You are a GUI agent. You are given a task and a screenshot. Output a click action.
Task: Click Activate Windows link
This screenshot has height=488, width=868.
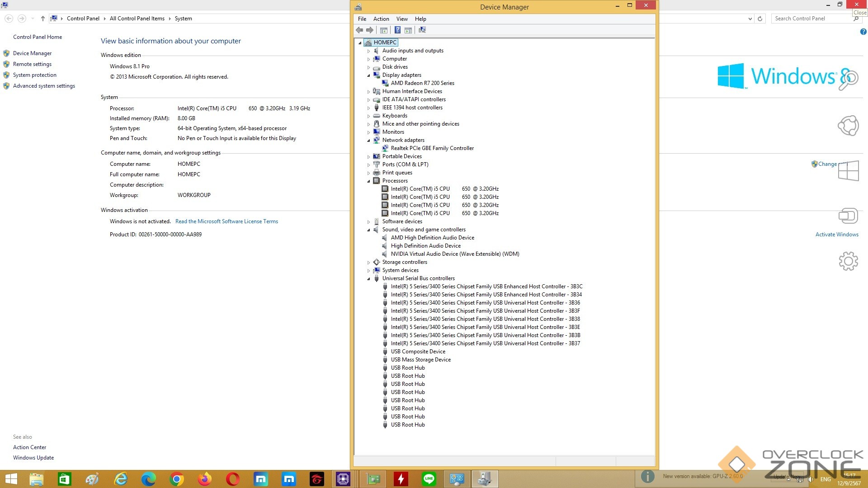[x=836, y=235]
